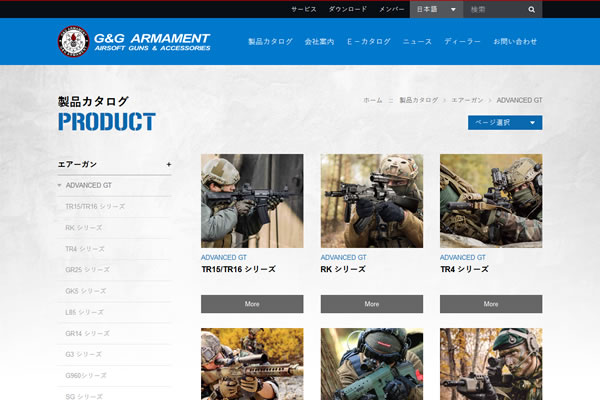Select TR15/TR16 シリーズ in the sidebar

click(95, 207)
